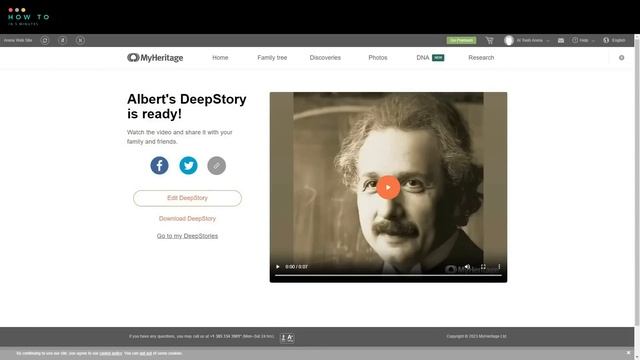Screen dimensions: 640x360
Task: Open Go to my DeepStories link
Action: [187, 236]
